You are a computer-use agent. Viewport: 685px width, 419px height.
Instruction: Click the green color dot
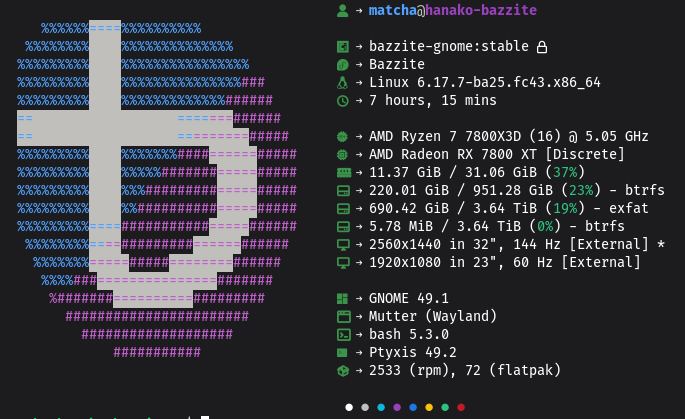tap(445, 407)
